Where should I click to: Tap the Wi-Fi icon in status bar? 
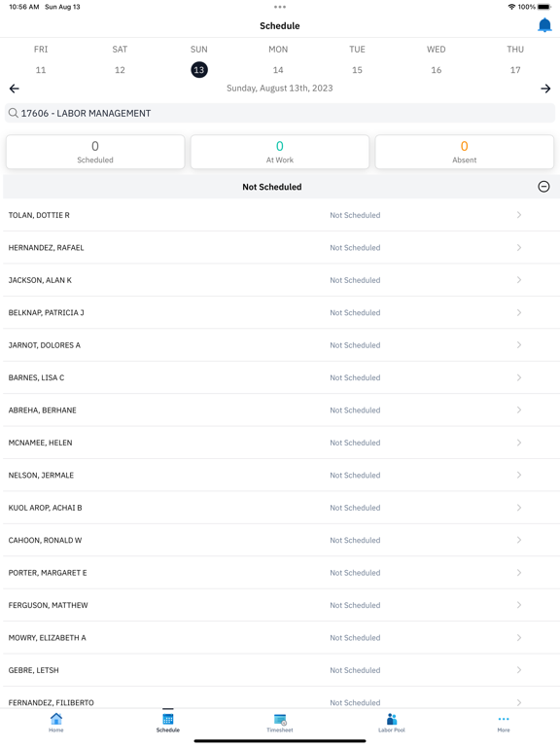pyautogui.click(x=512, y=7)
